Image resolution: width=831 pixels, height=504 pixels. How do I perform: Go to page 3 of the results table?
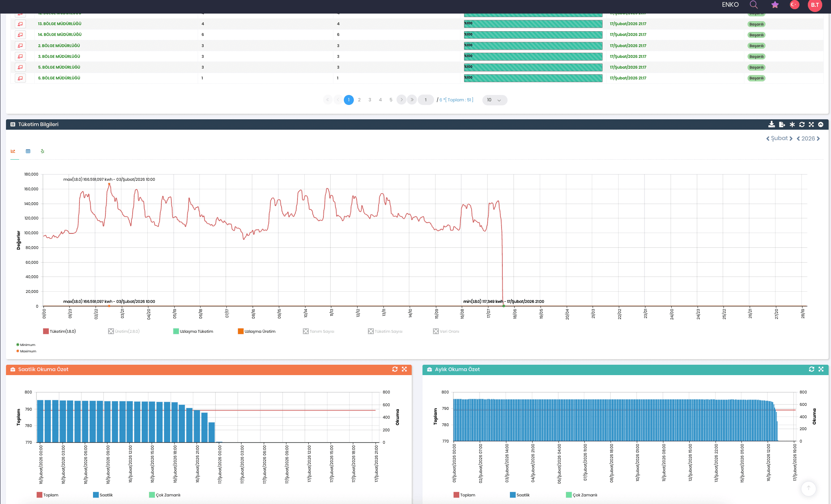[369, 100]
